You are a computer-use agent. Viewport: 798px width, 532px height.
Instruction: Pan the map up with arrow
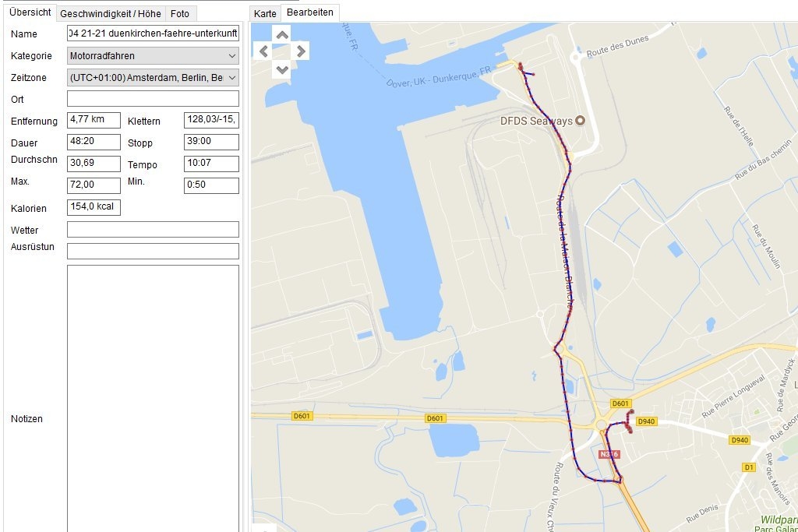(282, 34)
